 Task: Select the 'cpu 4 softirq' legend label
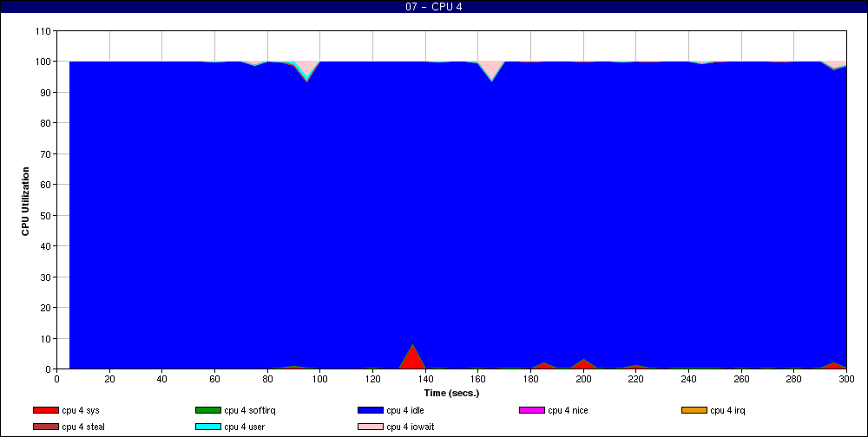(250, 410)
